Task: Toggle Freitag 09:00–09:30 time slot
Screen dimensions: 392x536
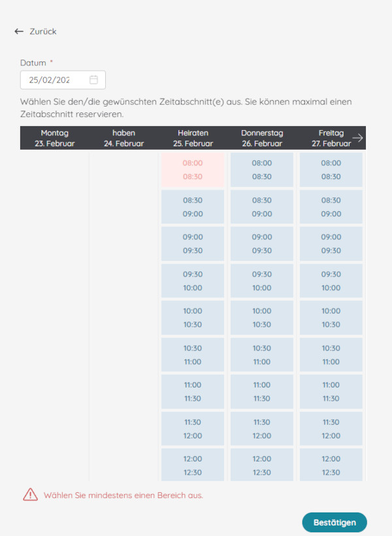Action: click(x=331, y=243)
